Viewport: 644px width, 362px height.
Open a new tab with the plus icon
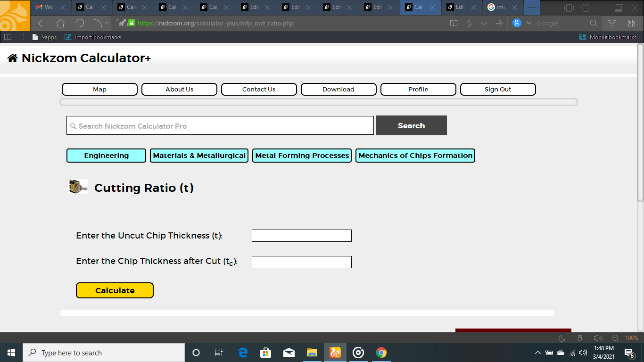pyautogui.click(x=532, y=7)
